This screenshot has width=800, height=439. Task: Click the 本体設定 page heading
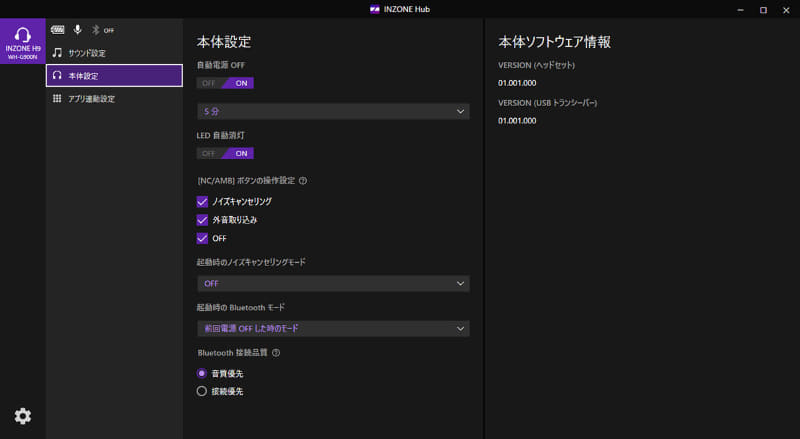tap(224, 42)
